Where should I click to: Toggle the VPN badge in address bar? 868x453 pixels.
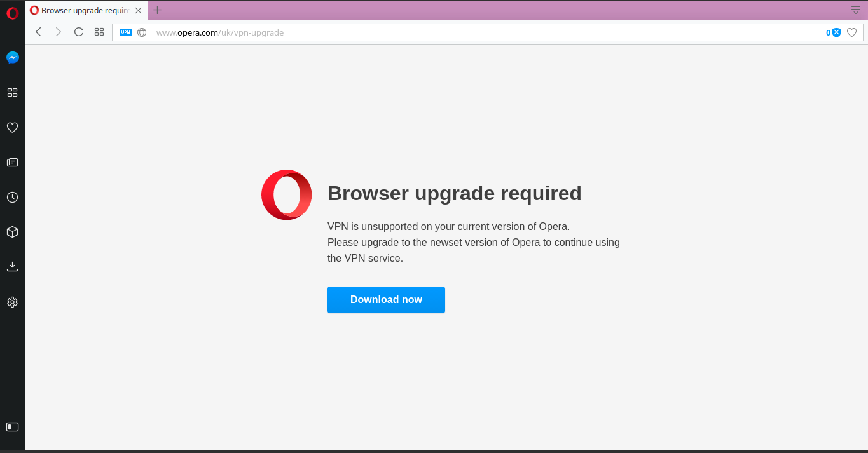[x=126, y=32]
